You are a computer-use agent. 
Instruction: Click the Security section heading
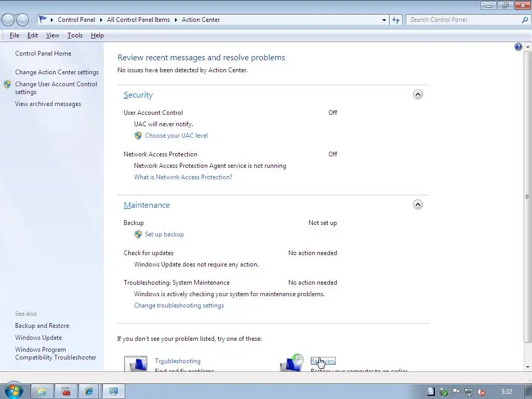click(x=138, y=95)
